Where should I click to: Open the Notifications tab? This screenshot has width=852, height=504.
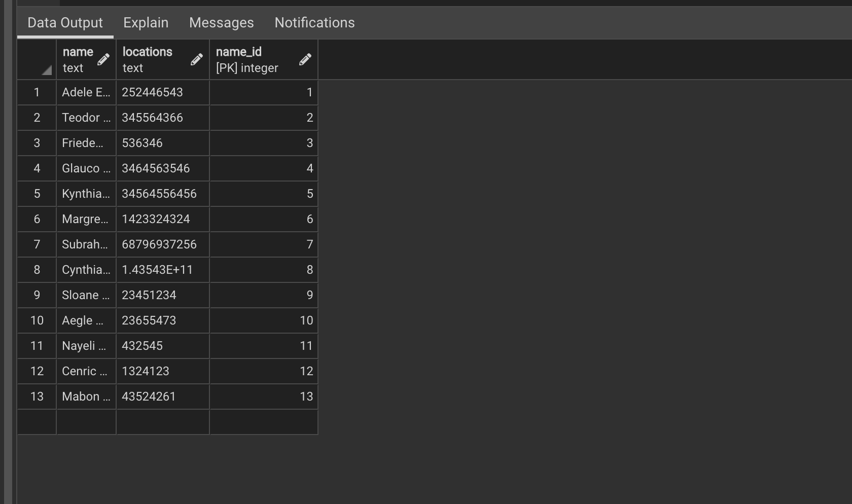(x=314, y=23)
